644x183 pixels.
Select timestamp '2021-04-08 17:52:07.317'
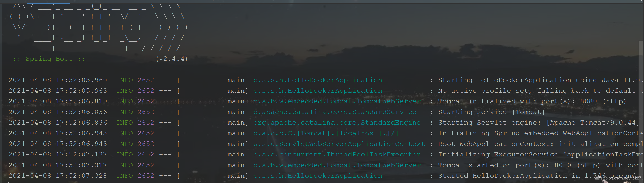click(58, 165)
